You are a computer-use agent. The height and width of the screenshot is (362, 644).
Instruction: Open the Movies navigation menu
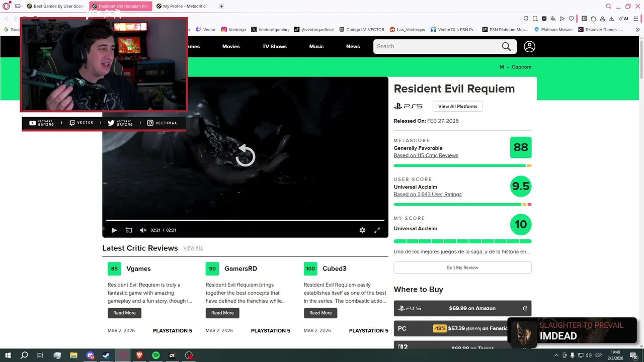[231, 47]
